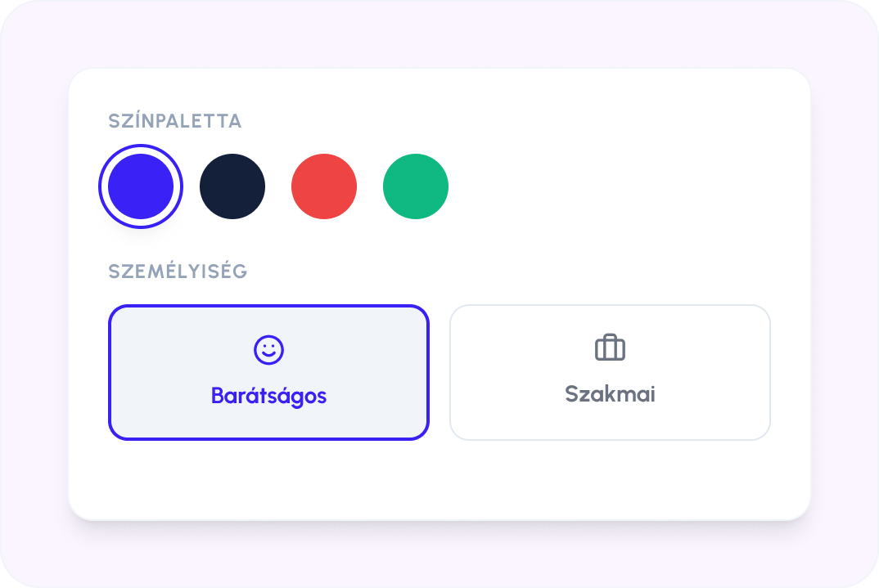The height and width of the screenshot is (588, 879).
Task: Click the "Barátságos" text label
Action: tap(268, 396)
